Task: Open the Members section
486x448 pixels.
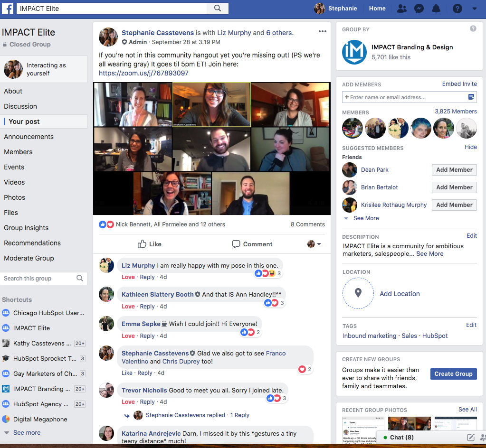Action: tap(18, 152)
